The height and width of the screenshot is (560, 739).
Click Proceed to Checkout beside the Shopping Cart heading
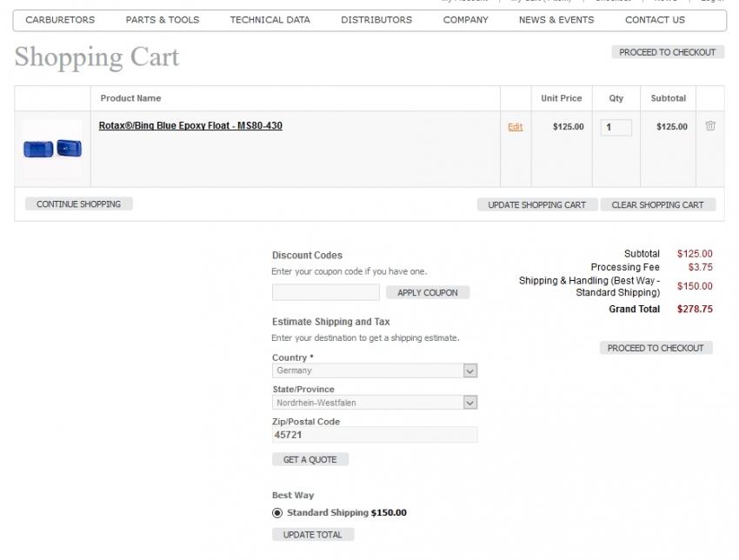click(x=668, y=52)
